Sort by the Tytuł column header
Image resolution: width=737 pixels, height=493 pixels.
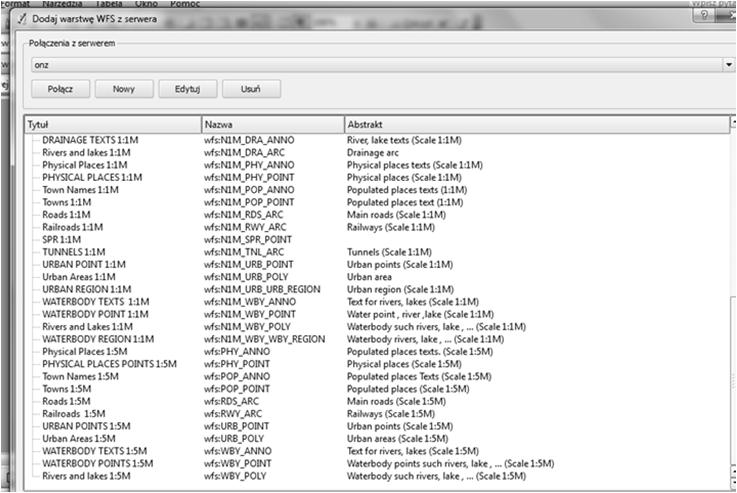[113, 125]
